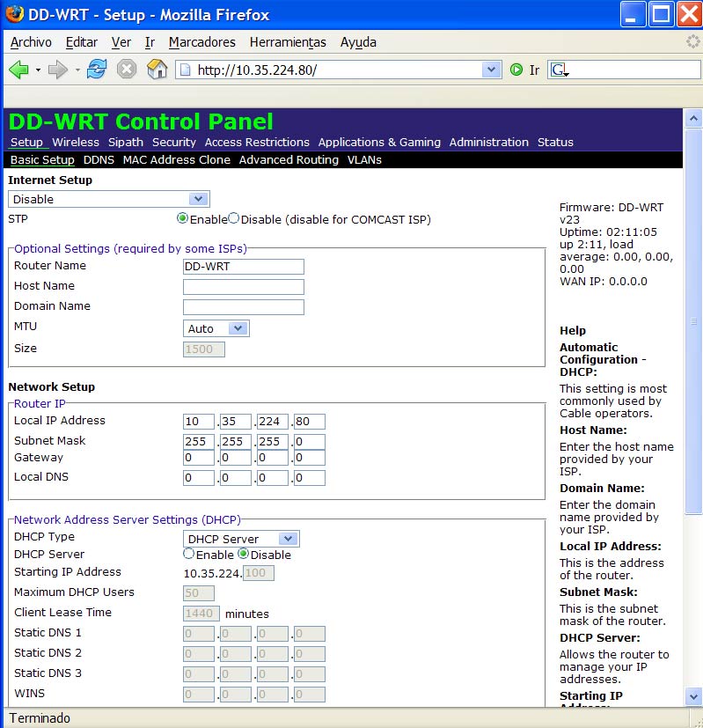The width and height of the screenshot is (703, 728).
Task: Open the Internet connection type dropdown
Action: pos(199,200)
